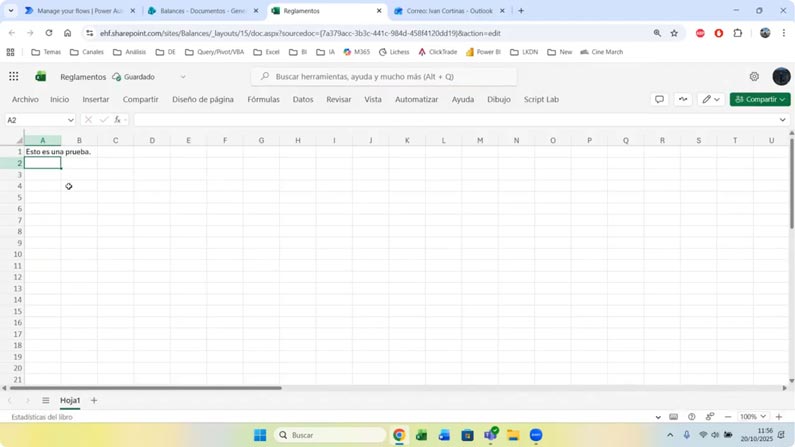Switch to the Insertar ribbon tab
The image size is (795, 447).
point(96,99)
